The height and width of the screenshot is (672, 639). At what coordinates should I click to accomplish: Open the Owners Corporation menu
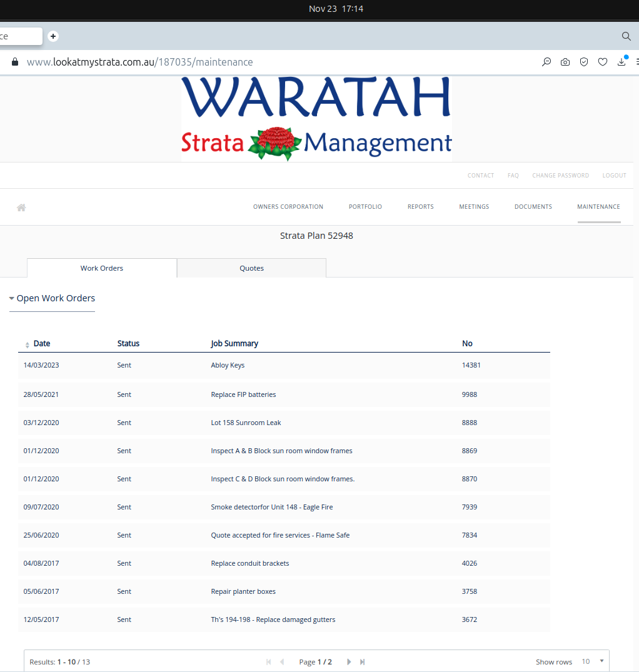click(x=288, y=206)
